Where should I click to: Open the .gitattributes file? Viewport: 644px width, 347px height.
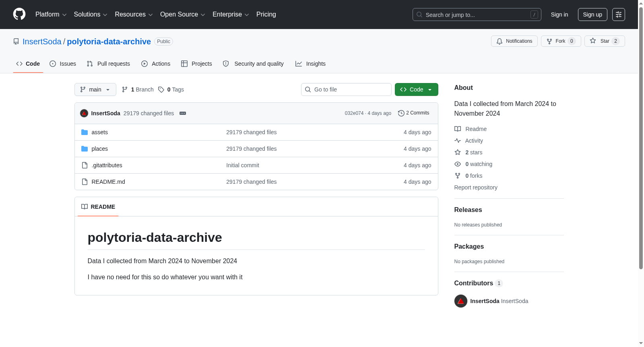(x=107, y=165)
